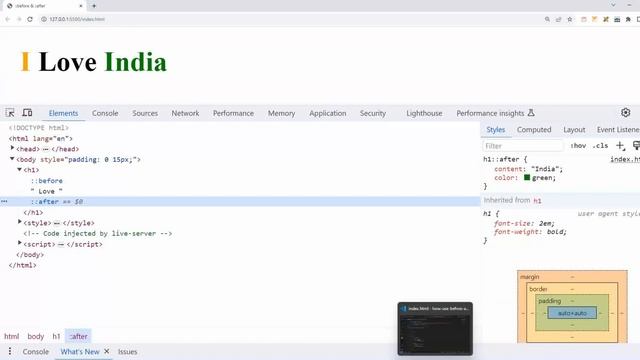Activate the inspect element picker icon
The image size is (640, 360).
tap(10, 113)
